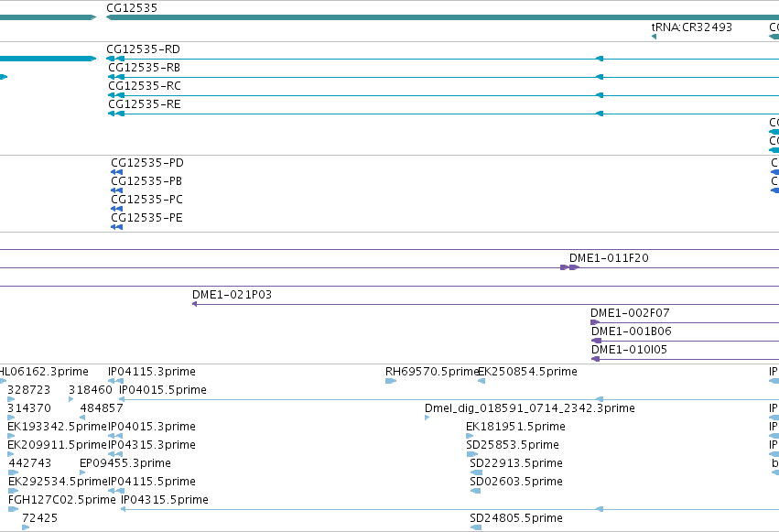Select transcript CG12535-RB label

pos(144,68)
